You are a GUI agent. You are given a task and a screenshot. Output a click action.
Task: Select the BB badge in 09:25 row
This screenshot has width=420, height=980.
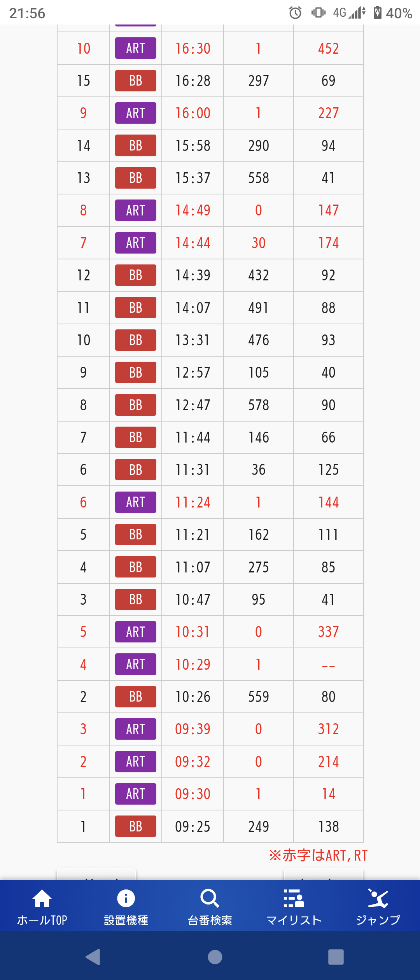pos(136,826)
